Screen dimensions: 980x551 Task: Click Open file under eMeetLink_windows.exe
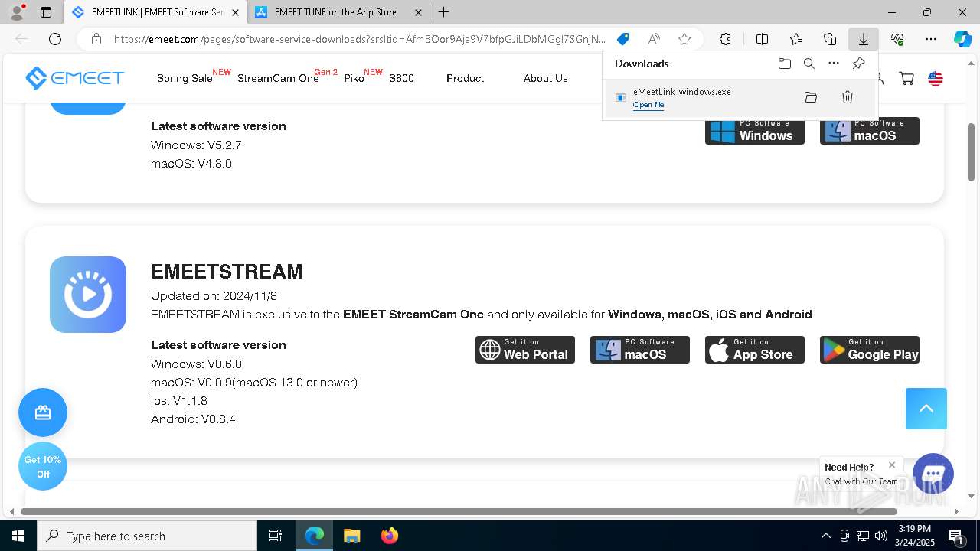pyautogui.click(x=648, y=105)
